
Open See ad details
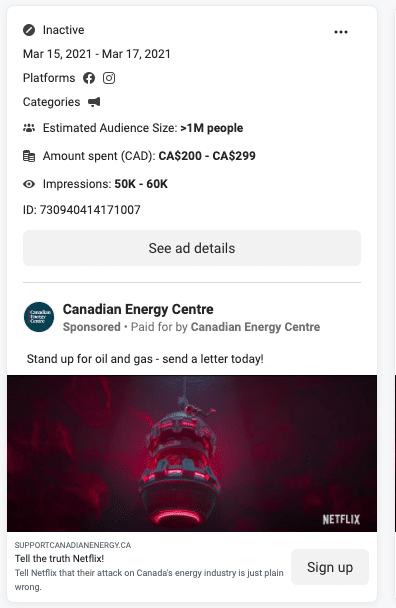tap(192, 248)
